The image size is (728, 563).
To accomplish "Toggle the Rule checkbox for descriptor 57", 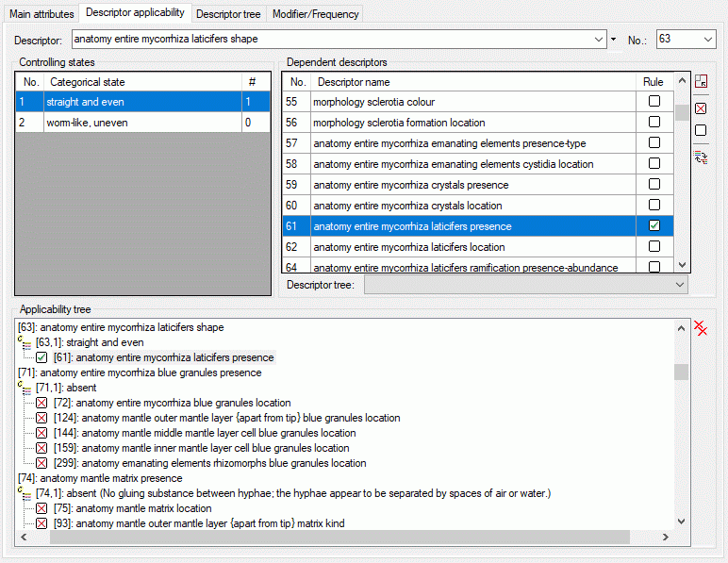I will tap(654, 142).
